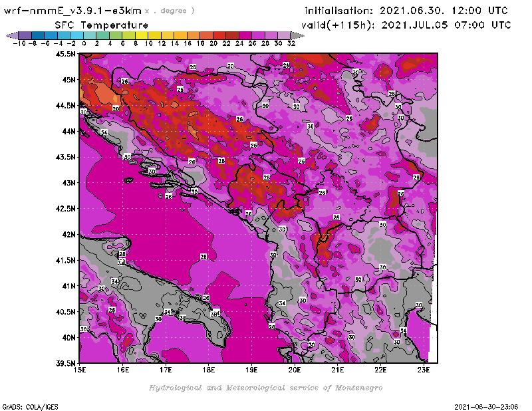This screenshot has width=532, height=411.
Task: Click the '15E' longitude label
Action: [x=80, y=370]
